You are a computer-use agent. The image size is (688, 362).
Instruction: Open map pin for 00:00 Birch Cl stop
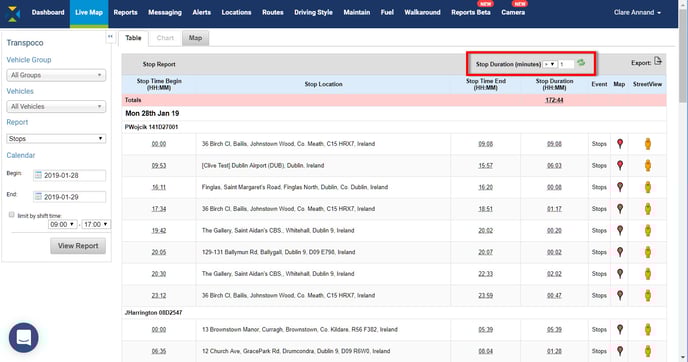coord(620,143)
